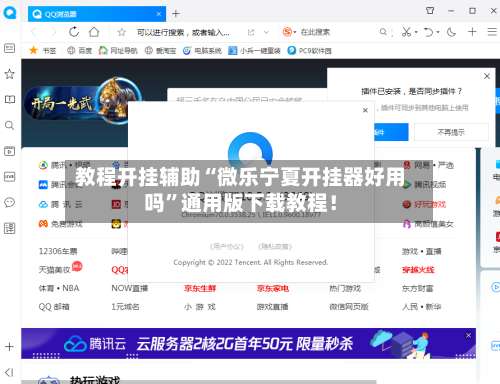500x384 pixels.
Task: Select the QQ浏览器 tab
Action: (97, 14)
